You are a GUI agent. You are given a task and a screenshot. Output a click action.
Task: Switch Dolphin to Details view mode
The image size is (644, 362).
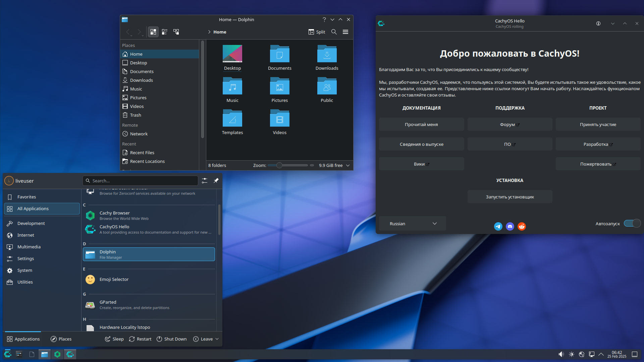(x=176, y=32)
